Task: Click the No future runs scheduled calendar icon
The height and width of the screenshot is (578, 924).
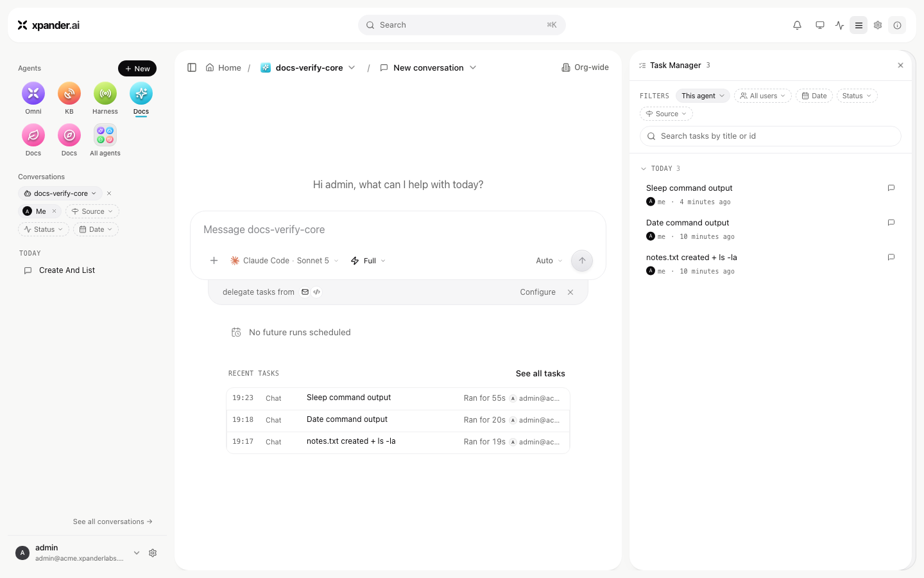Action: (236, 333)
